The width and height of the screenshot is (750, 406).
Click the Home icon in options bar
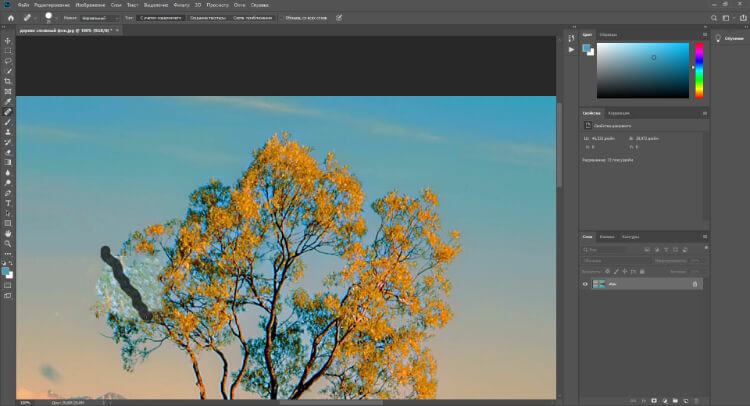pyautogui.click(x=10, y=17)
